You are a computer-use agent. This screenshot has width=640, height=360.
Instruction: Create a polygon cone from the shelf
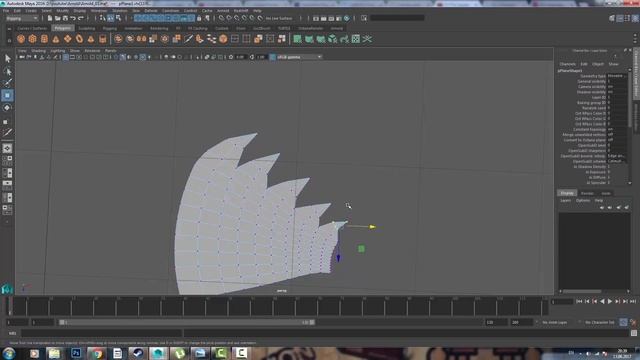pyautogui.click(x=56, y=39)
